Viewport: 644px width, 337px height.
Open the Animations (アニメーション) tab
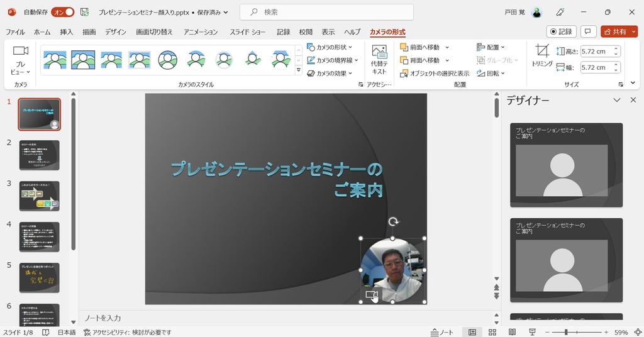(x=201, y=32)
